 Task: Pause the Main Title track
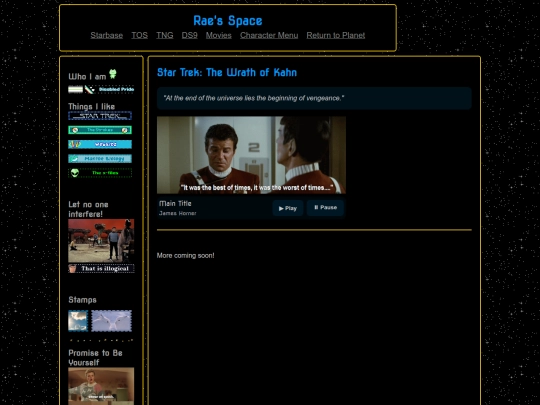[325, 208]
